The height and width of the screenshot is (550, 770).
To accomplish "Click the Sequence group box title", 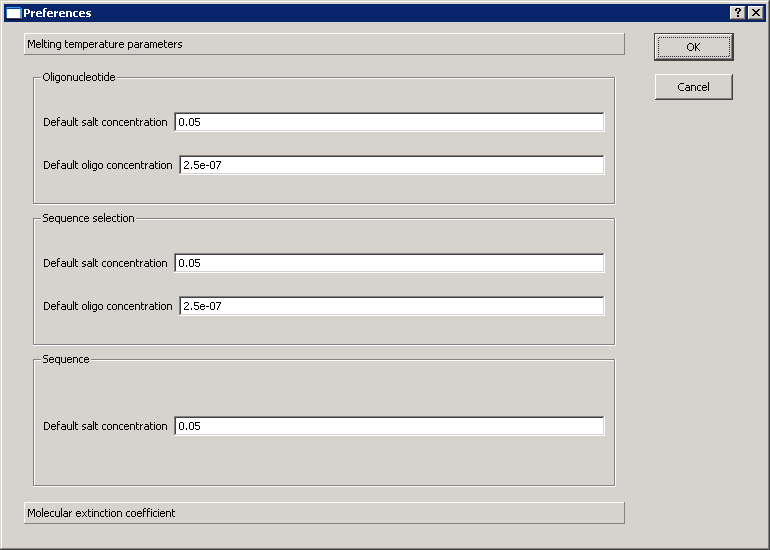I will [x=66, y=359].
